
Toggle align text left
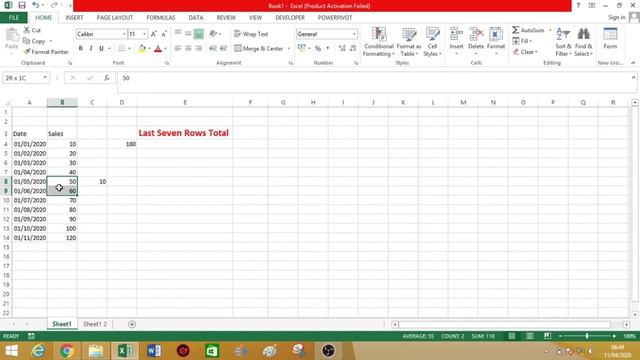(178, 49)
